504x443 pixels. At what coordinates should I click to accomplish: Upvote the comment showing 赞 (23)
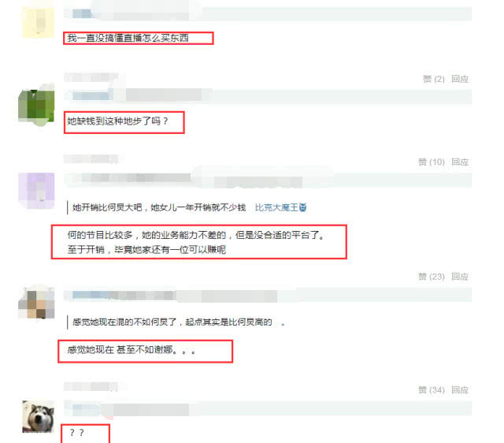coord(431,277)
